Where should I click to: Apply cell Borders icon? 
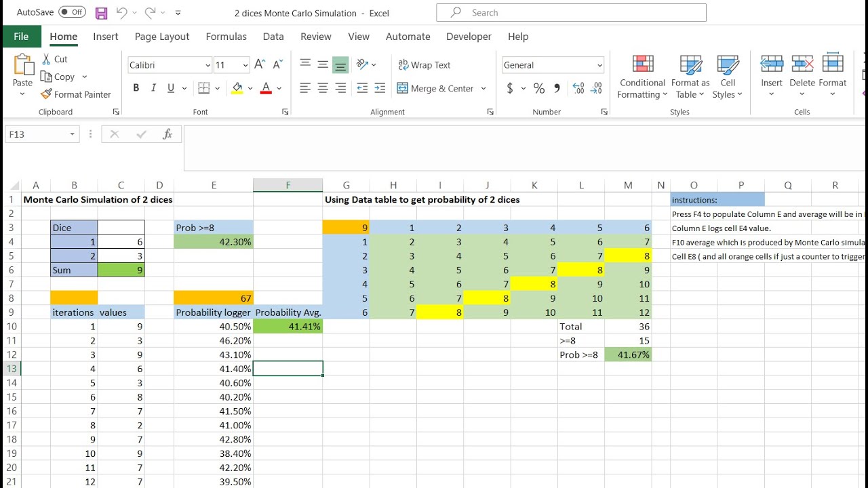coord(203,88)
